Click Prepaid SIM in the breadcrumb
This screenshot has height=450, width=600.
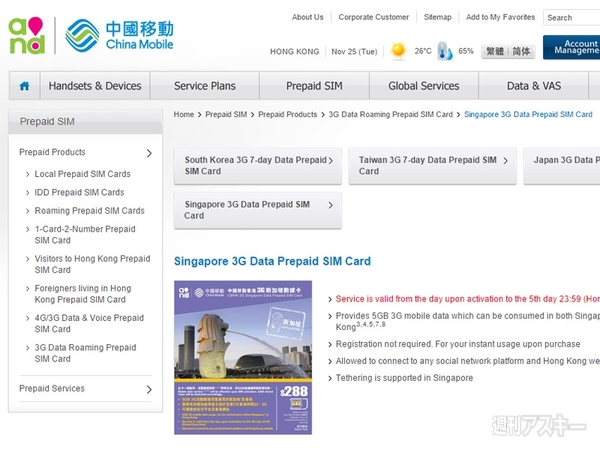pos(226,114)
